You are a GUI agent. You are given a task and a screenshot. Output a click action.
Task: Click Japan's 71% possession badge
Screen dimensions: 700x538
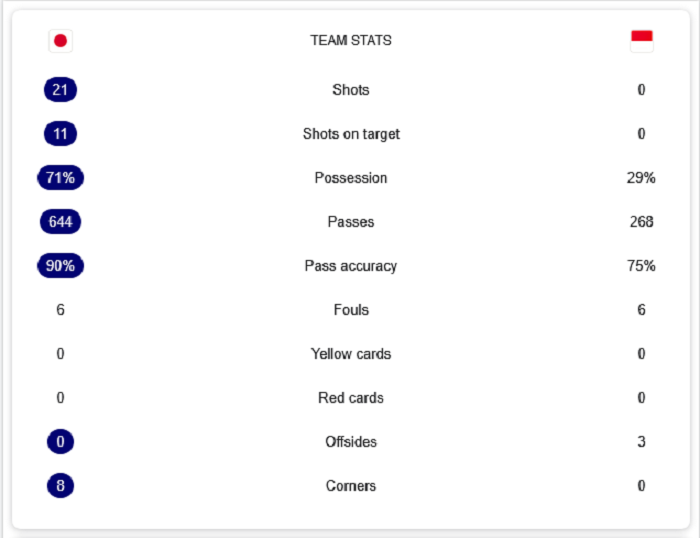coord(60,178)
